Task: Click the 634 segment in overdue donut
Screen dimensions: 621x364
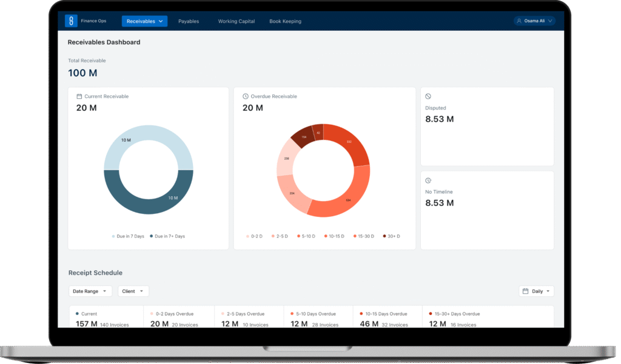Action: point(343,194)
